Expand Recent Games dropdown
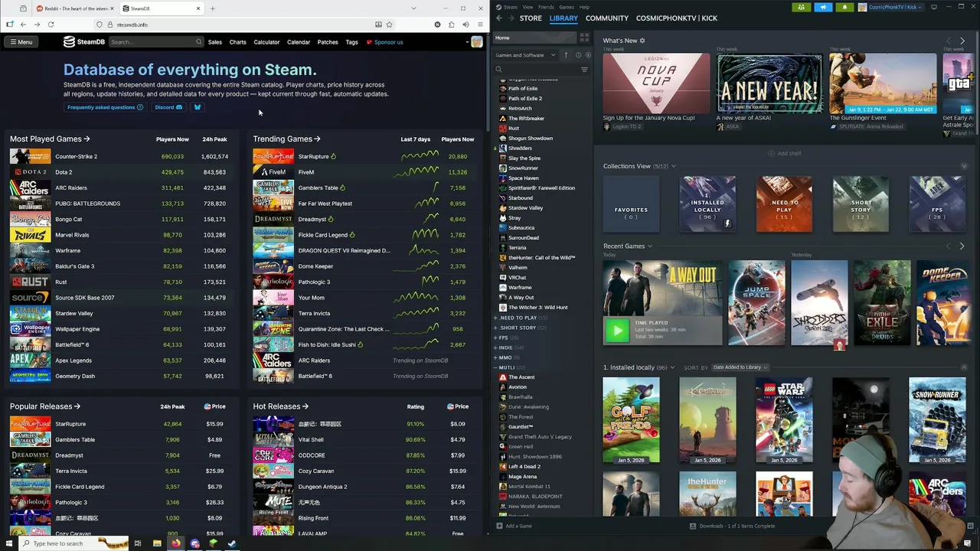 650,246
